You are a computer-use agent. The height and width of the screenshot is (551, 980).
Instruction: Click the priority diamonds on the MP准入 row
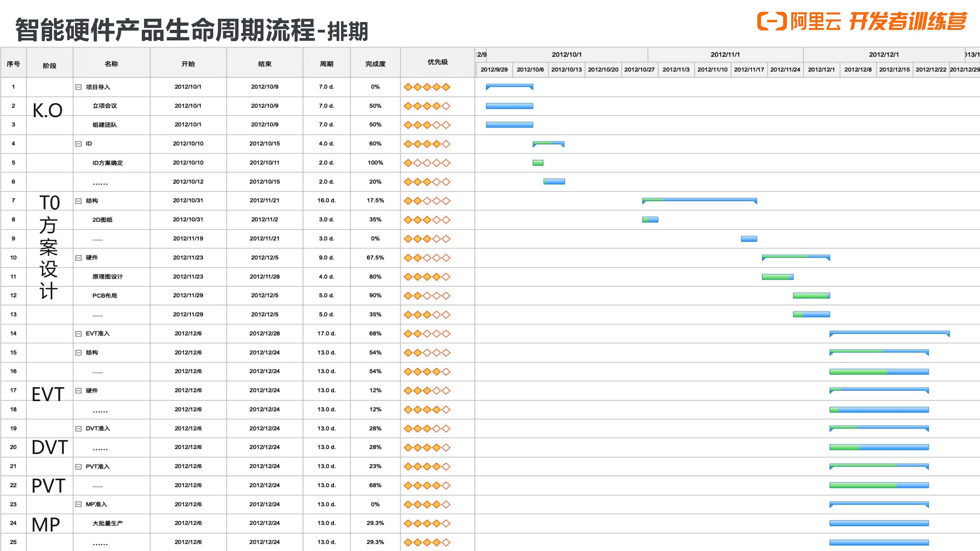point(427,504)
